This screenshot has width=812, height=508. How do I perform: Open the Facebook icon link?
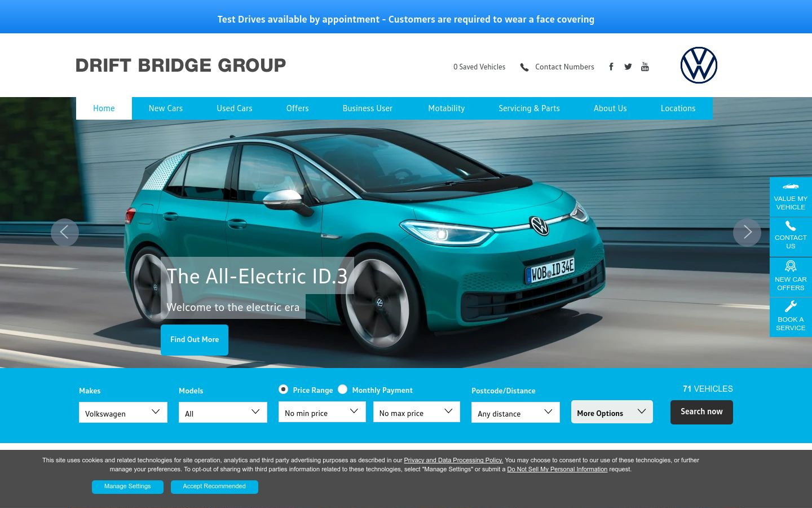point(611,67)
